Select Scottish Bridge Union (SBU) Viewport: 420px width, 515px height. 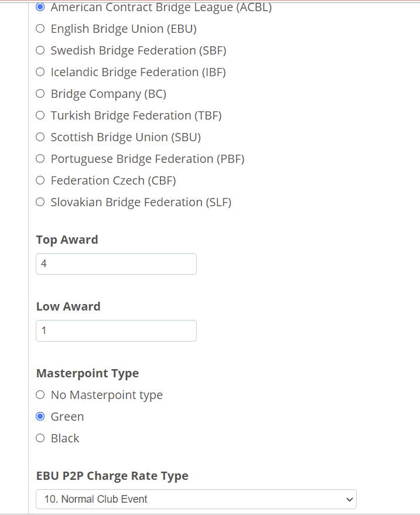(x=40, y=137)
